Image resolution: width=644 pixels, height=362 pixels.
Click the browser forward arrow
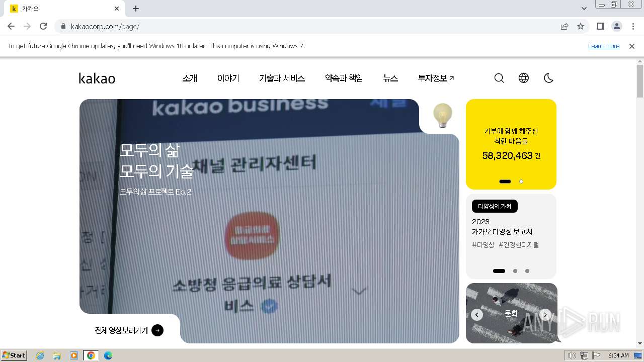coord(27,26)
